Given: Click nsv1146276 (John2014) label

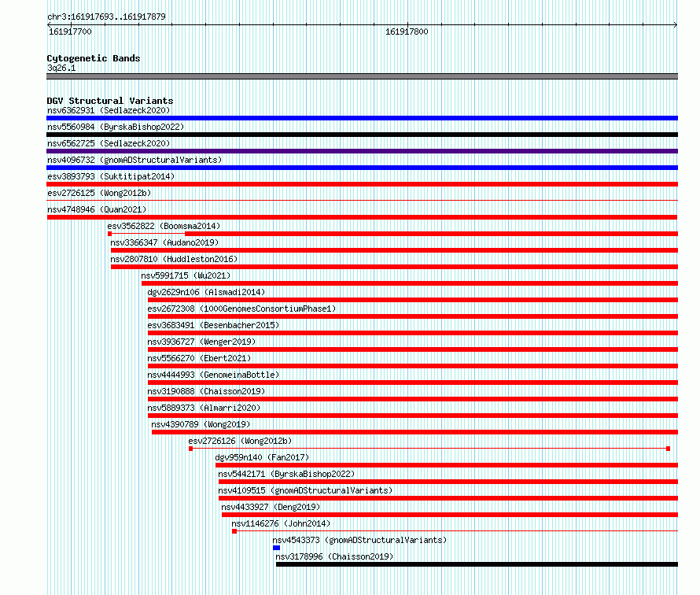Looking at the screenshot, I should (x=281, y=523).
